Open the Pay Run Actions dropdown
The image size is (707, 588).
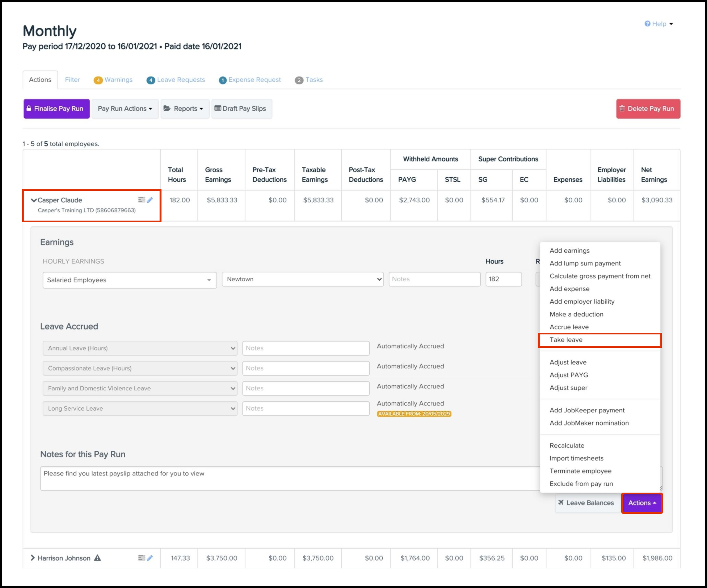point(125,109)
